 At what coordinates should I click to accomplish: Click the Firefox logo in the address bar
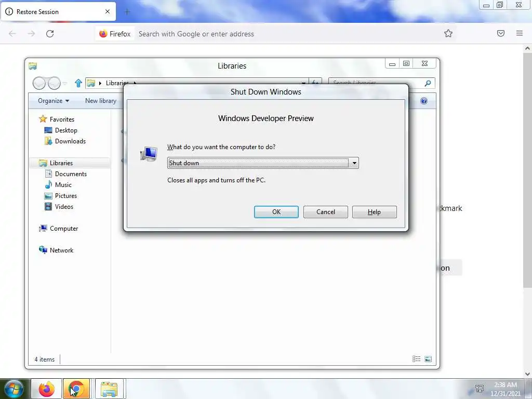pyautogui.click(x=103, y=34)
